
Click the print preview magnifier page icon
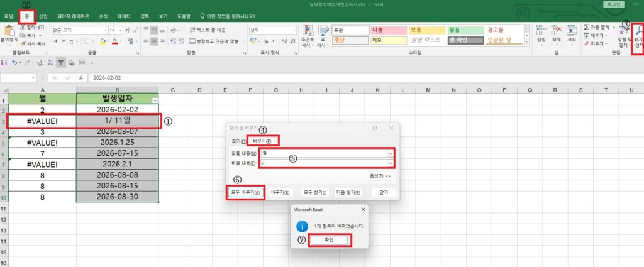point(40,63)
